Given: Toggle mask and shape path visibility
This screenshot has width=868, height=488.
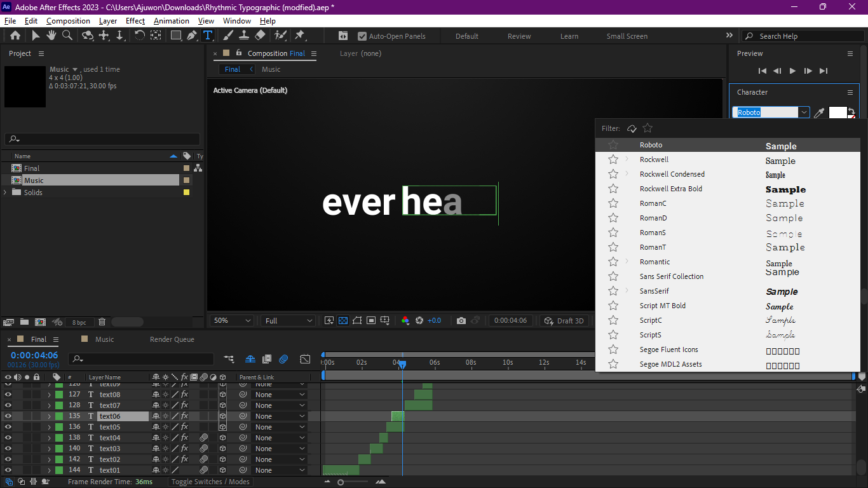Looking at the screenshot, I should [x=357, y=321].
